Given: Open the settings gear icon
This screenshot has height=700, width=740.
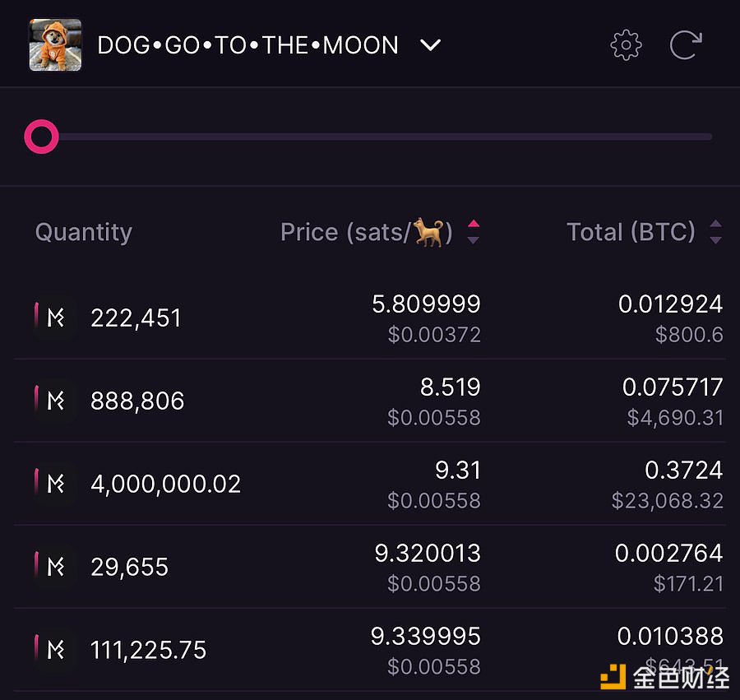Looking at the screenshot, I should point(626,44).
